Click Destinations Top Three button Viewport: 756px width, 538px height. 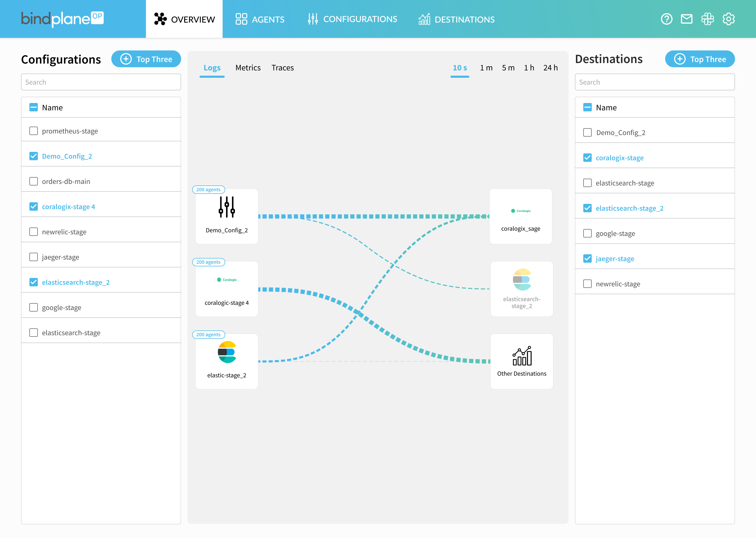coord(700,59)
